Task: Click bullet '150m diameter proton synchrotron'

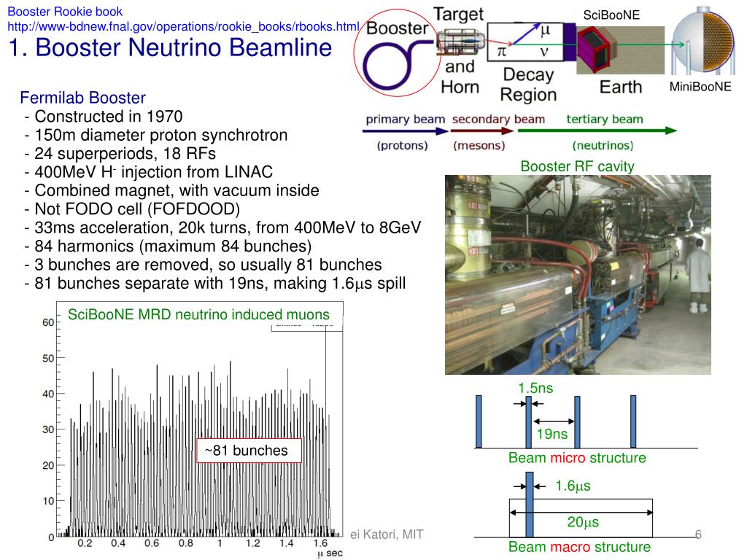Action: tap(156, 135)
